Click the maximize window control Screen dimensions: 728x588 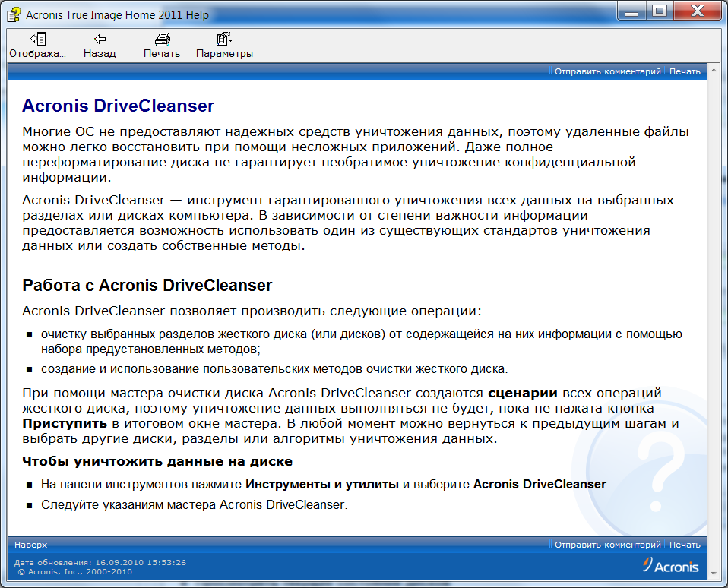[x=660, y=11]
